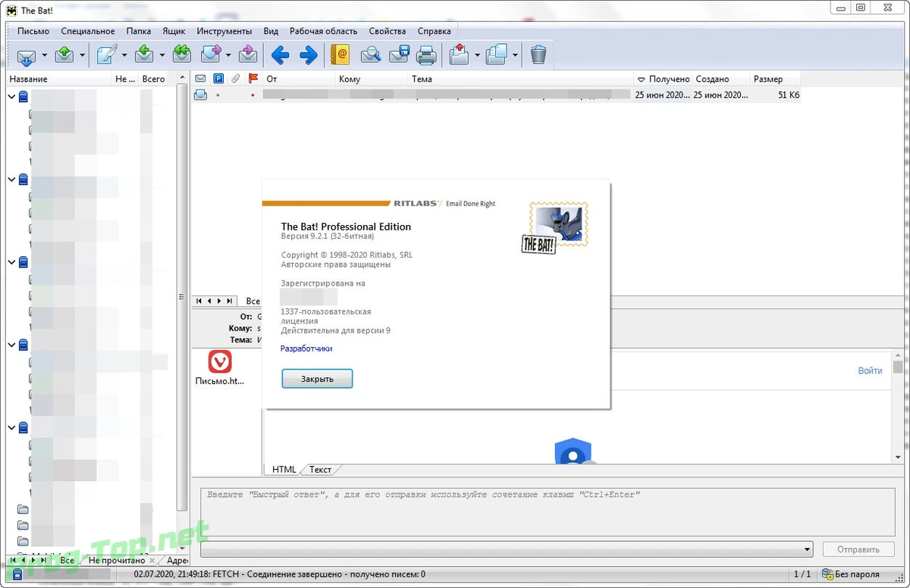
Task: Click the envelope icon of the listed message
Action: [200, 95]
